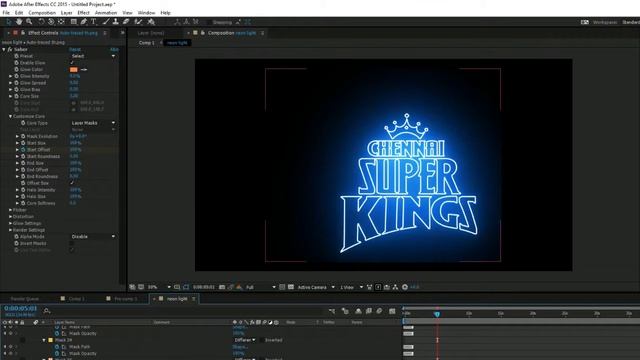
Task: Click Start Offset stopwatch icon
Action: point(23,150)
